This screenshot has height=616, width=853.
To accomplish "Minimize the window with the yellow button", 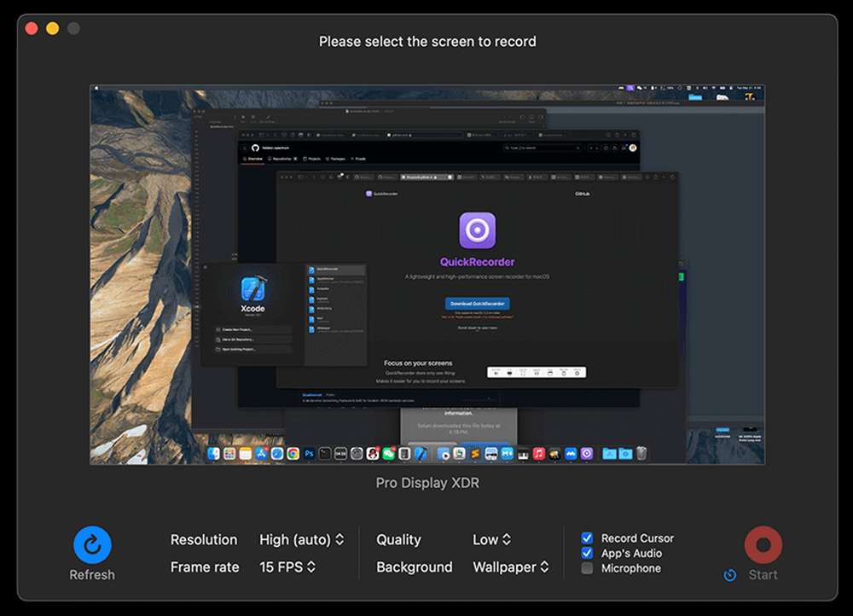I will [x=53, y=28].
